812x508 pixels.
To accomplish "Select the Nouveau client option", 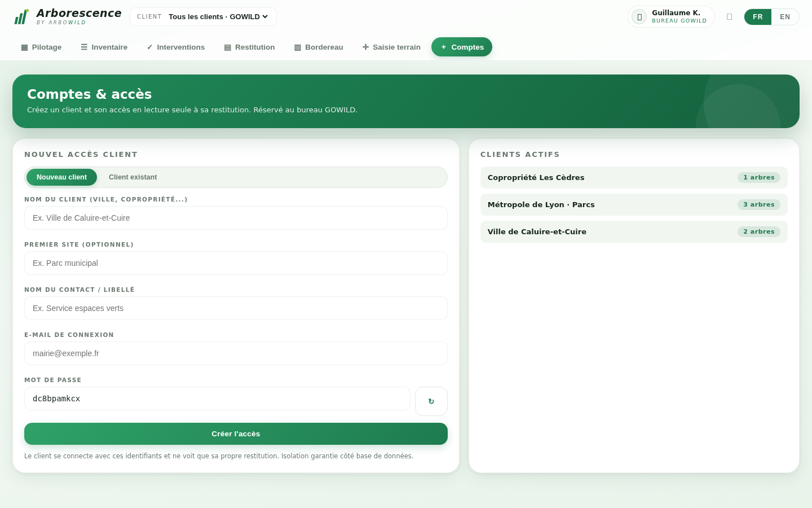I will tap(61, 177).
